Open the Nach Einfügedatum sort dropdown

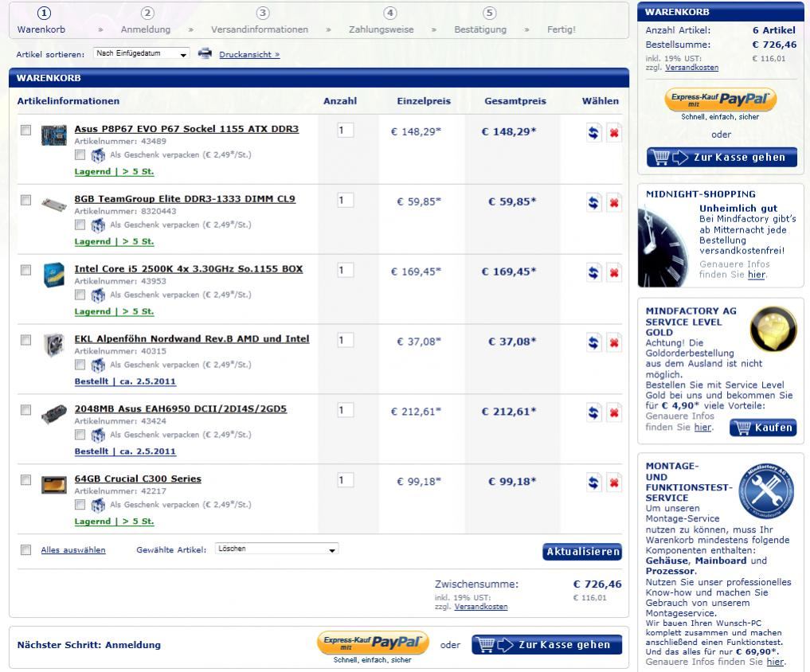[x=141, y=53]
